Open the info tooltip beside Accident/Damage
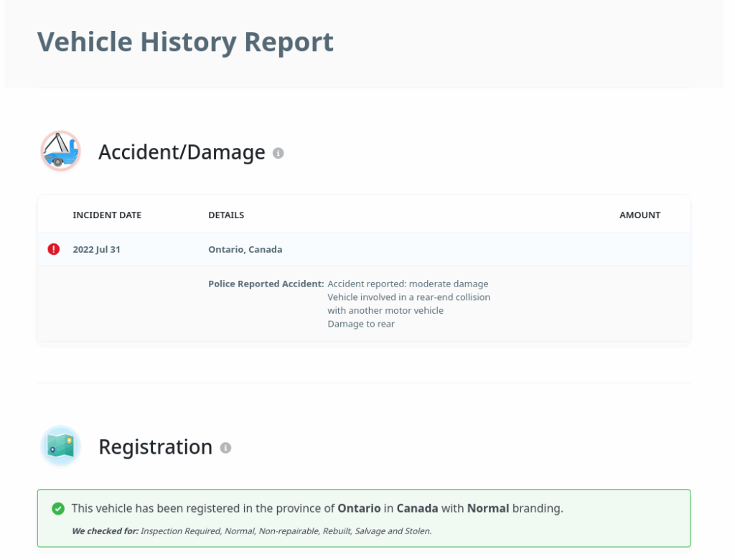Viewport: 735px width, 560px height. click(x=278, y=154)
